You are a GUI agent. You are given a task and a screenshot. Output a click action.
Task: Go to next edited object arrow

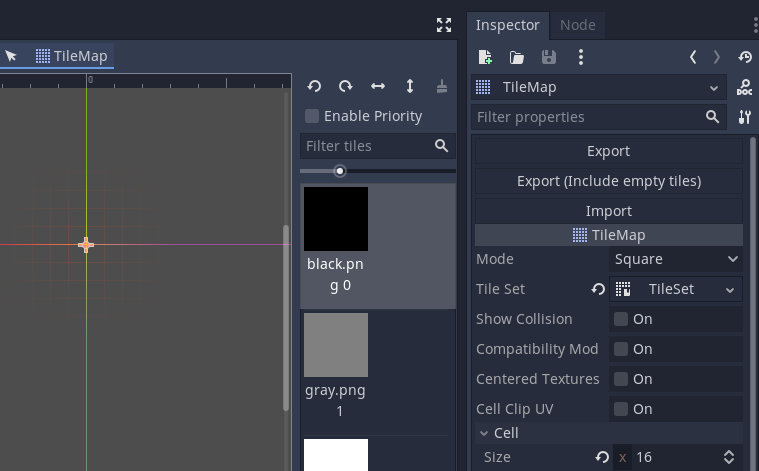tap(717, 57)
